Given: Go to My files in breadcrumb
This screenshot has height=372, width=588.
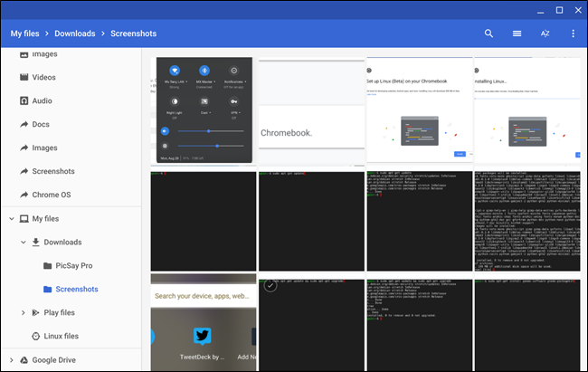Looking at the screenshot, I should click(x=28, y=33).
